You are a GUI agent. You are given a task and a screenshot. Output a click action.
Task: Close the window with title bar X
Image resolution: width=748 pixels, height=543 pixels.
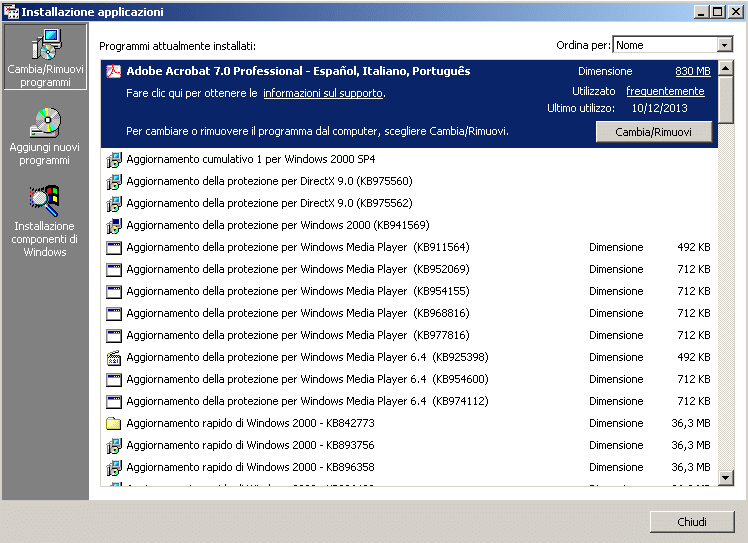(736, 11)
